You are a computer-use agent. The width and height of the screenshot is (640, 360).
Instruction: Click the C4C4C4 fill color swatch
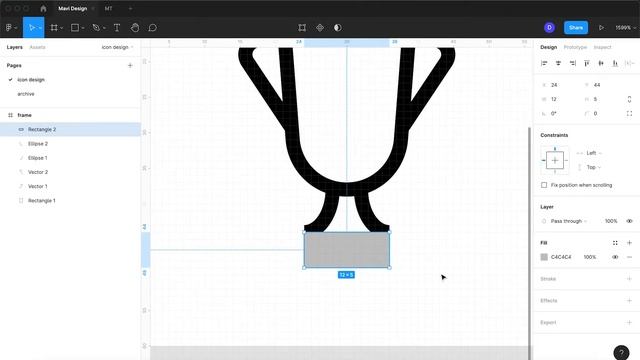544,257
